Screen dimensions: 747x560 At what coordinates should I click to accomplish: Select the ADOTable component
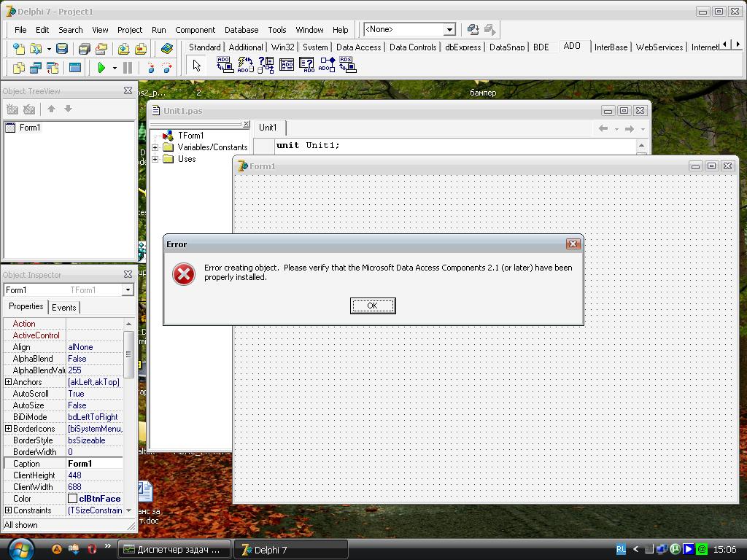coord(286,65)
